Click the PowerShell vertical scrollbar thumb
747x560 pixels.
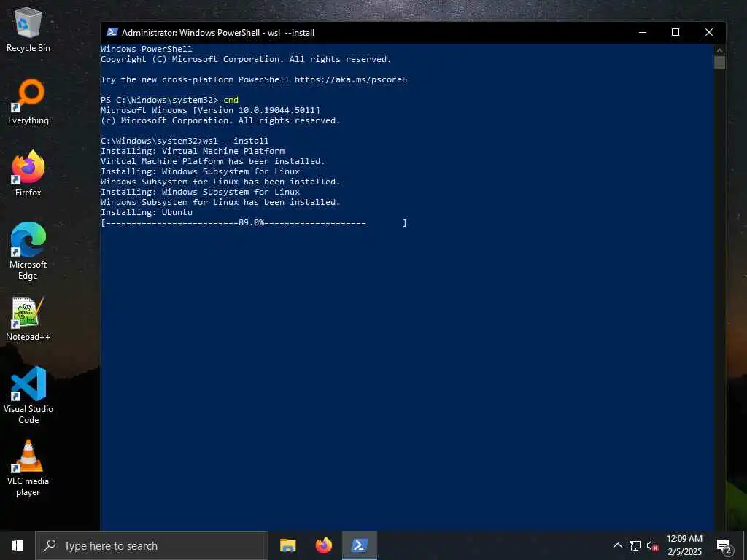pos(719,63)
